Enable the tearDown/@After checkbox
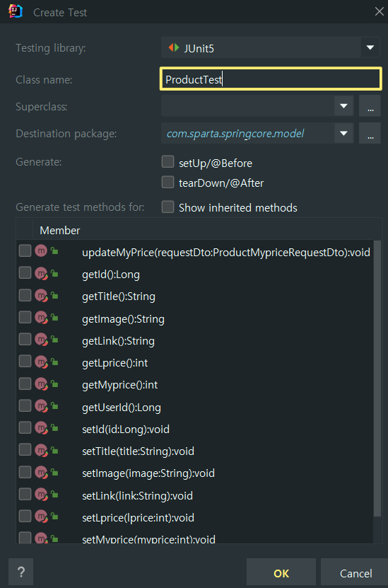Screen dimensions: 388x588 (167, 183)
